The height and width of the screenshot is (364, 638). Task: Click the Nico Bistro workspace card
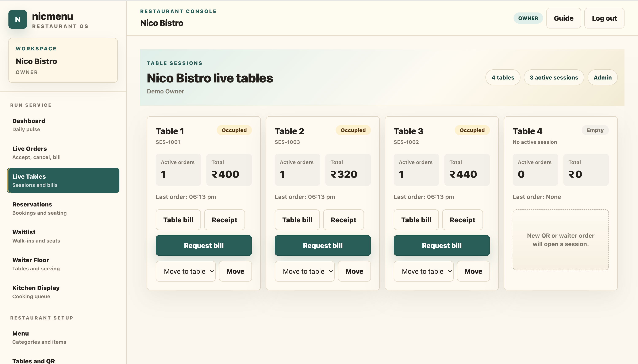(x=63, y=60)
